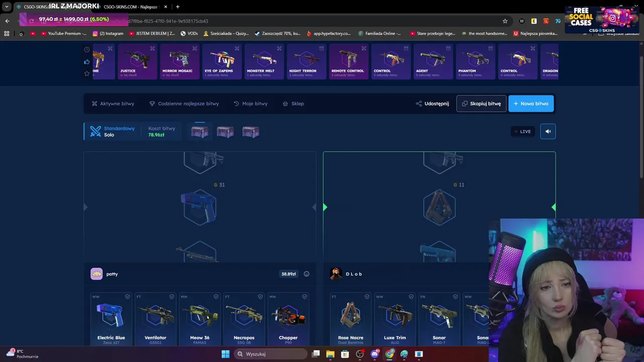Image resolution: width=644 pixels, height=362 pixels.
Task: Open the Justice drop card
Action: (137, 61)
